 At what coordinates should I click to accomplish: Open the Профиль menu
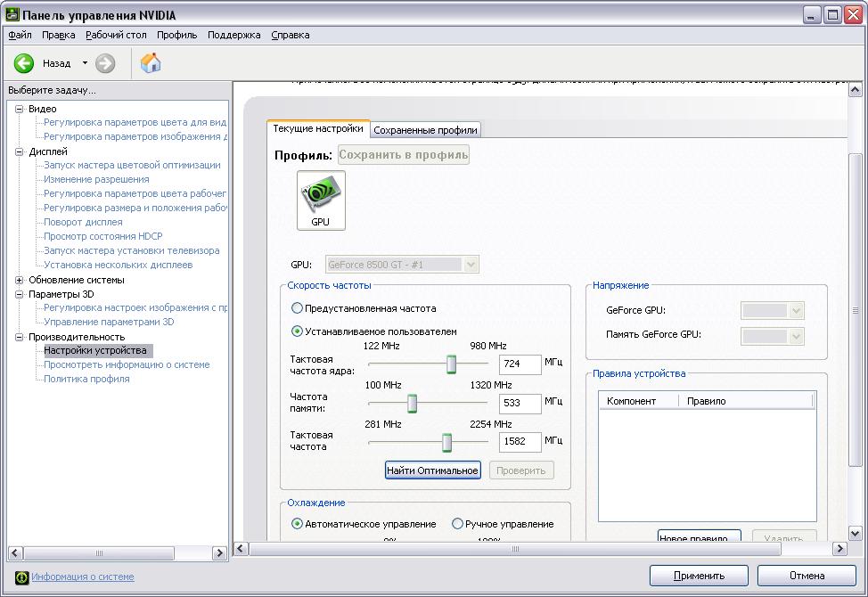point(176,35)
